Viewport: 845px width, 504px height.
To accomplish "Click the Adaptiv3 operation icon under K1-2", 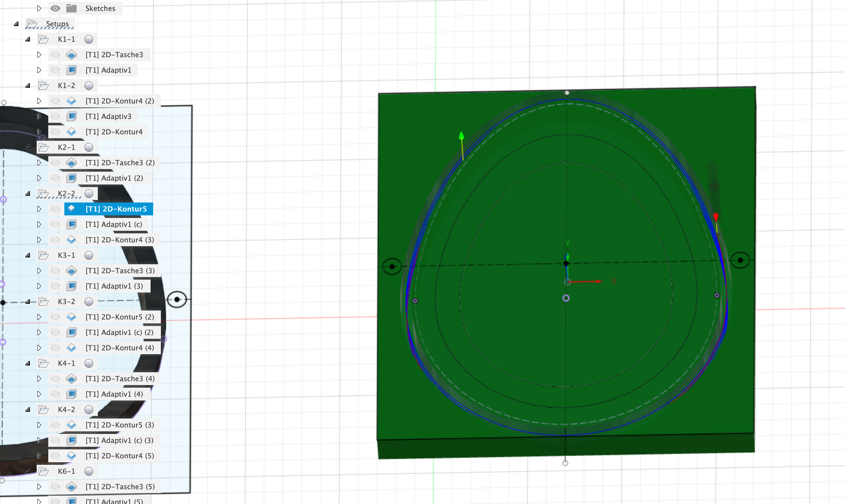I will (x=72, y=116).
